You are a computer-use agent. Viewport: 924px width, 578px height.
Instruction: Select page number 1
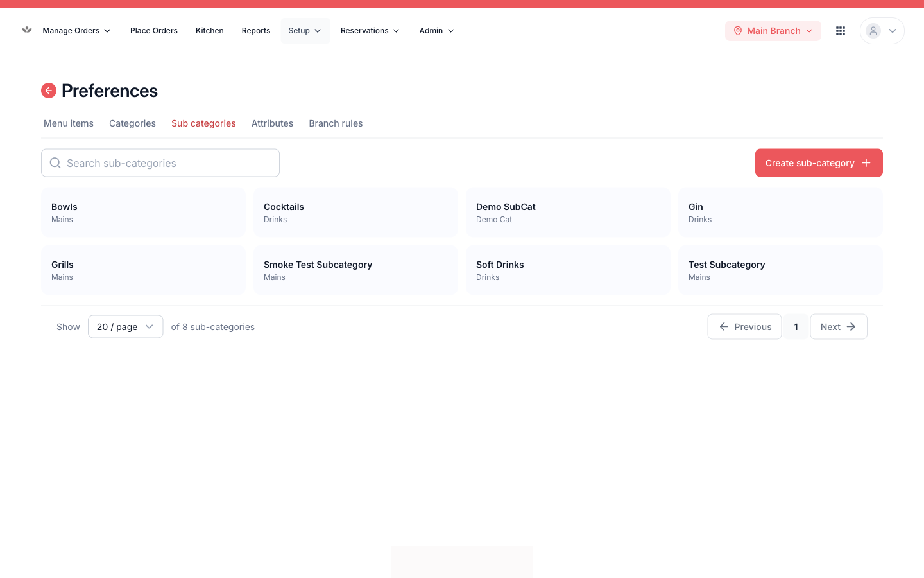coord(796,327)
